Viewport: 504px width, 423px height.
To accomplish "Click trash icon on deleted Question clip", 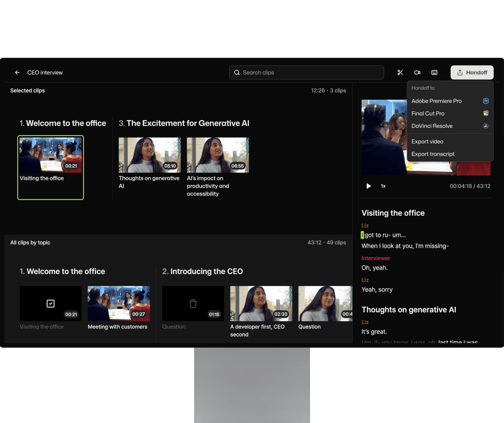I will coord(193,304).
